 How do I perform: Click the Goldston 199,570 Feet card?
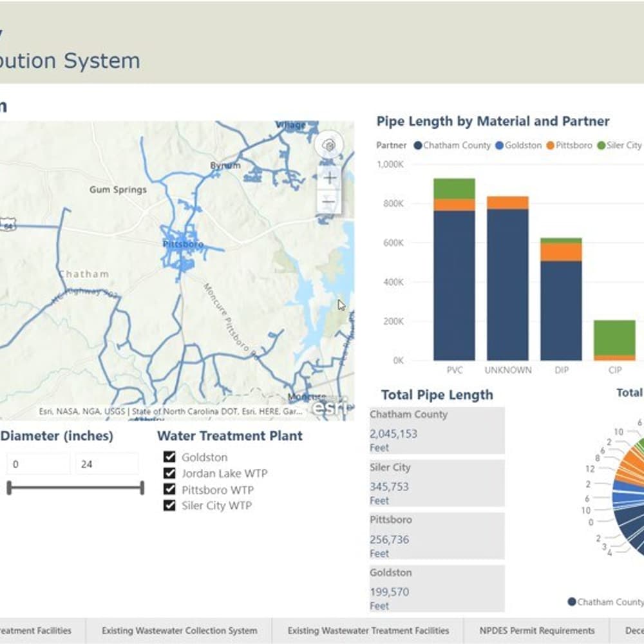(x=437, y=589)
